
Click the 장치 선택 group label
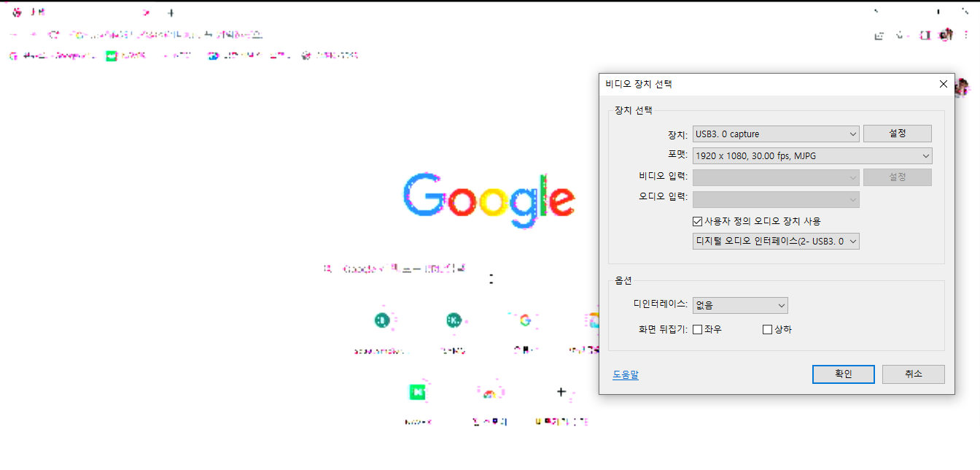[x=634, y=111]
